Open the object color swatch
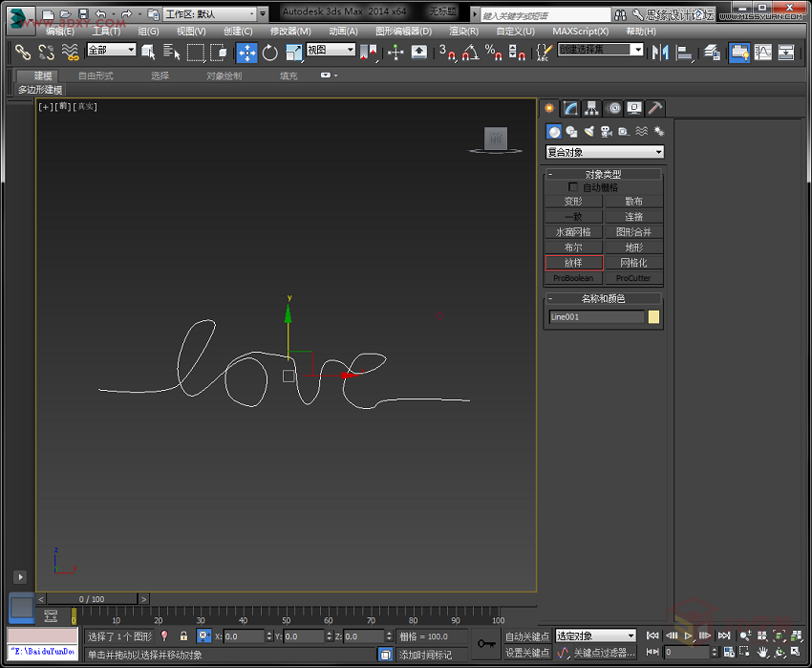 tap(654, 316)
